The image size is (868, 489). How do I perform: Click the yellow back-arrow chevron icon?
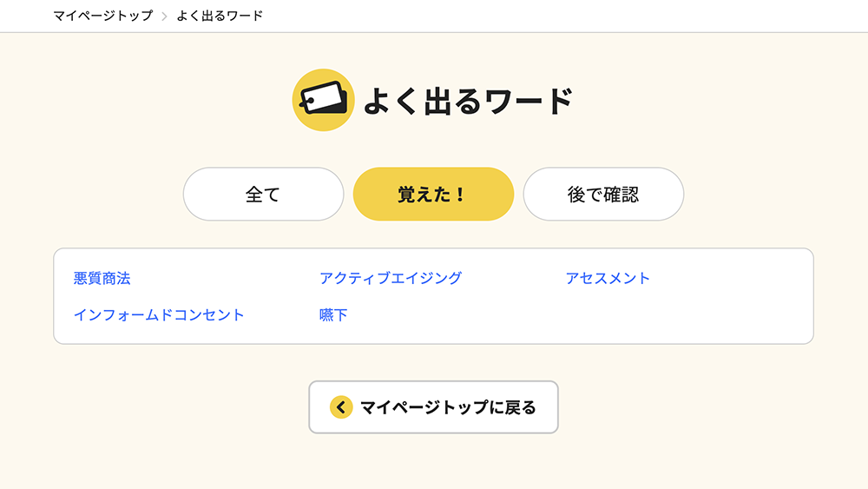[341, 407]
